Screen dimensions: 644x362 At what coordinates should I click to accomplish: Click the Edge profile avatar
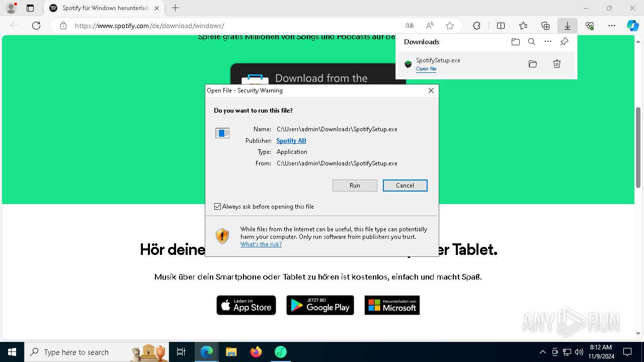point(11,8)
